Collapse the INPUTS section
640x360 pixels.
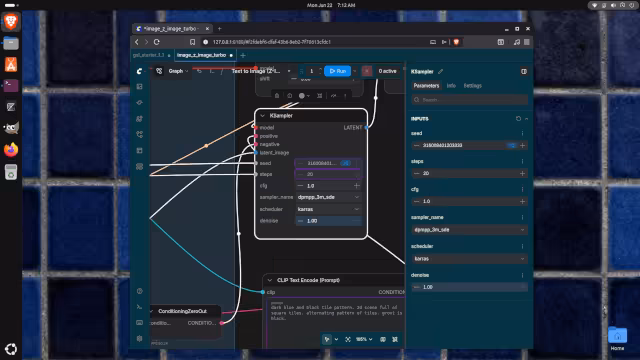click(527, 119)
